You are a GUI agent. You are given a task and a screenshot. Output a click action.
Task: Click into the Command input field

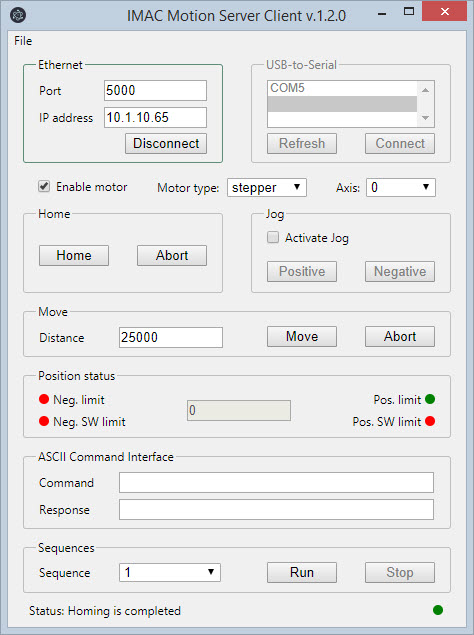(276, 482)
